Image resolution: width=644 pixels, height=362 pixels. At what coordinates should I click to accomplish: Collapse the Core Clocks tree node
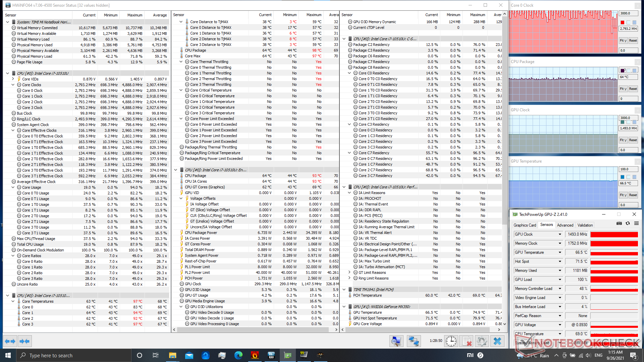[x=13, y=85]
